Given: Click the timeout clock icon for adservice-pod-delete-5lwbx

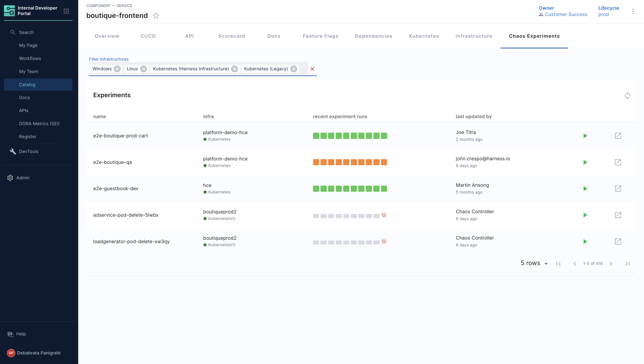Looking at the screenshot, I should 384,215.
